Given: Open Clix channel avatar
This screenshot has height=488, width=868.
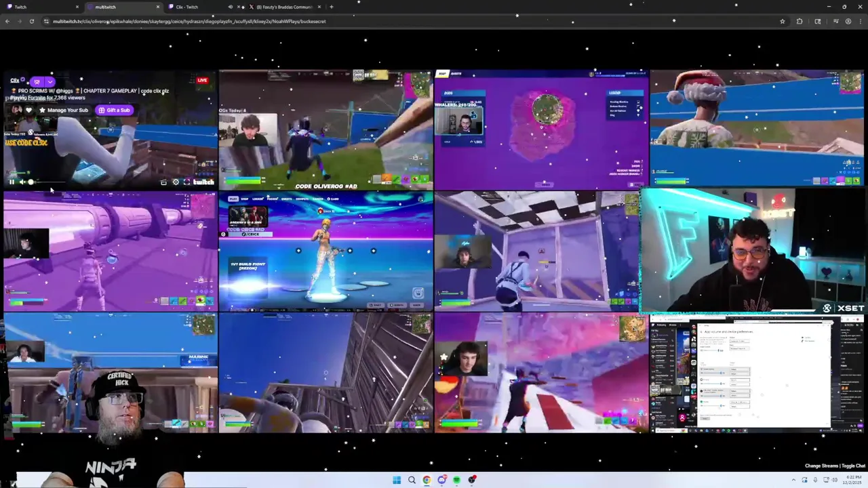Looking at the screenshot, I should [x=16, y=110].
